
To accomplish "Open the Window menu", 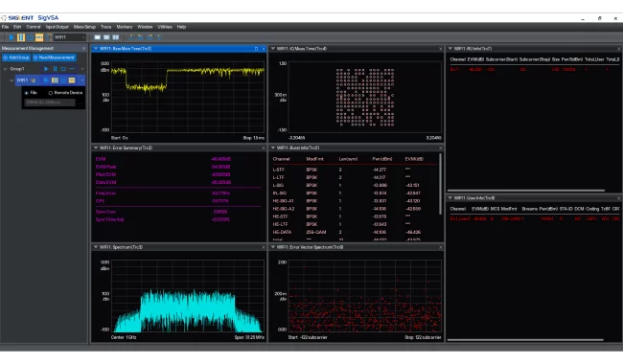I will pyautogui.click(x=145, y=27).
